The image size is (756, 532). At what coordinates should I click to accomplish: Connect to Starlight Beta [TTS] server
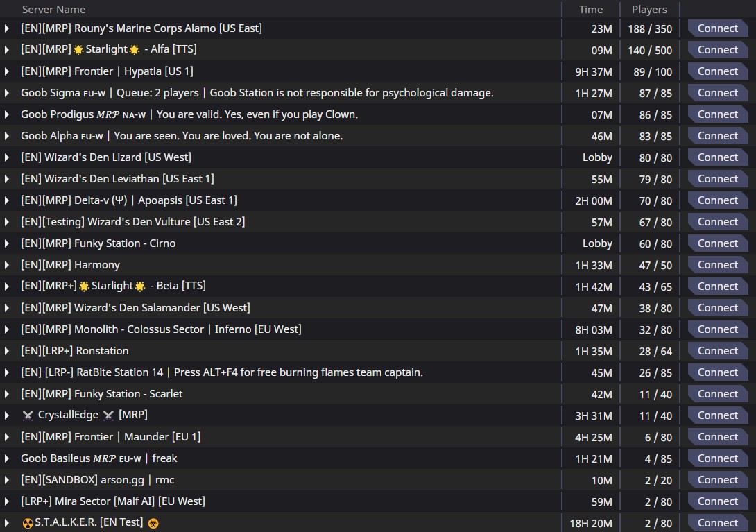[x=717, y=286]
